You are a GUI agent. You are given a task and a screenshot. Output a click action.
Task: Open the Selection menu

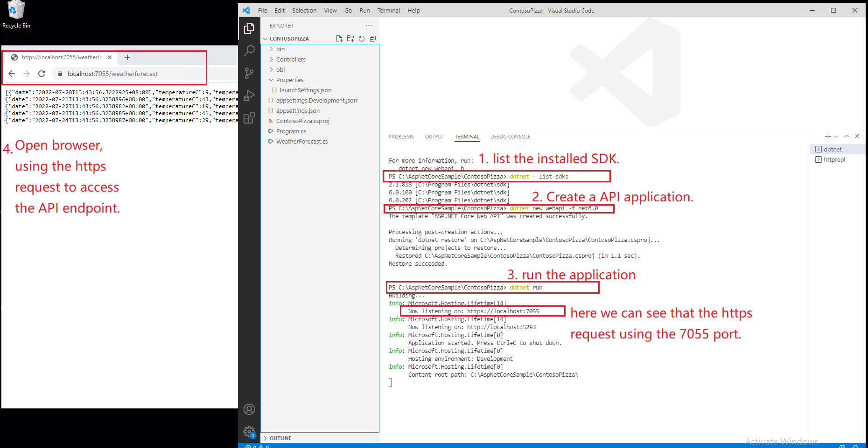pos(304,10)
